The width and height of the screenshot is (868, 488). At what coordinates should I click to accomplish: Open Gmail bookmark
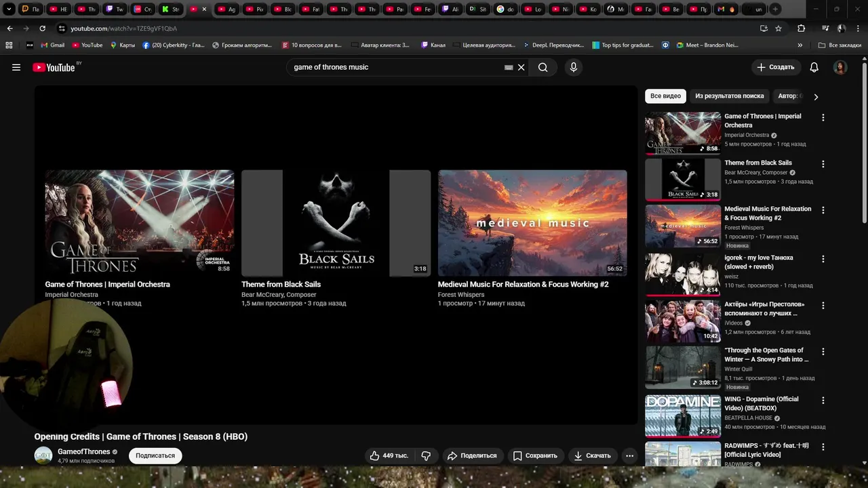(x=52, y=45)
